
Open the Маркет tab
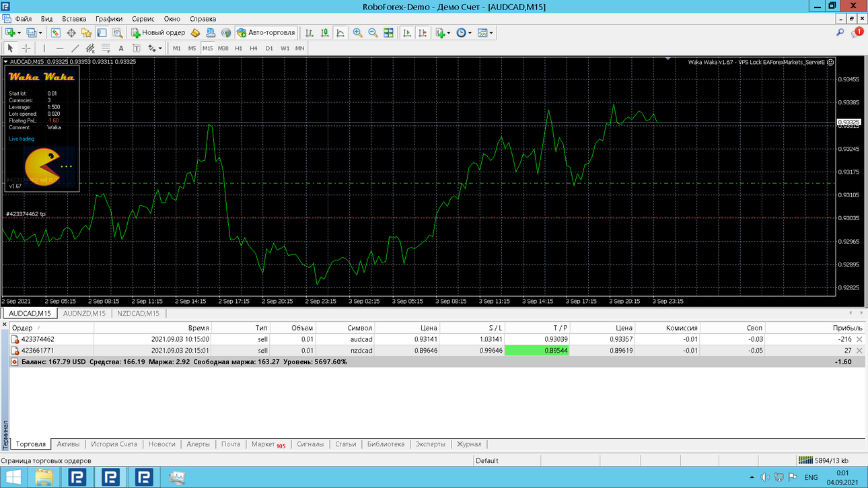point(268,444)
